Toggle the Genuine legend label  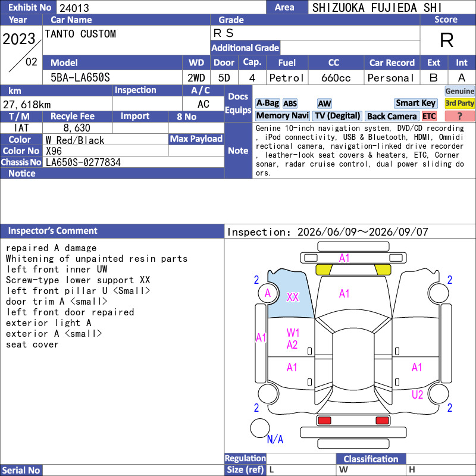point(459,91)
